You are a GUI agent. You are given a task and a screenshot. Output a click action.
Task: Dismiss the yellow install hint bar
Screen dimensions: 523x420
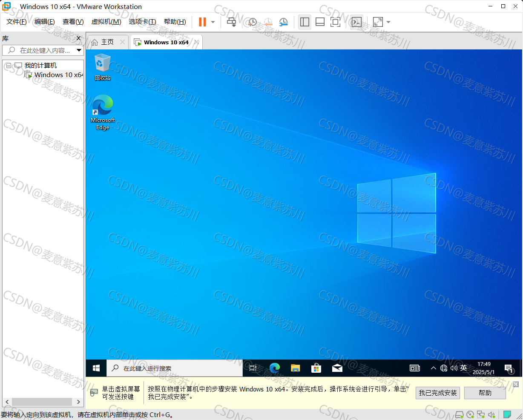coord(516,384)
